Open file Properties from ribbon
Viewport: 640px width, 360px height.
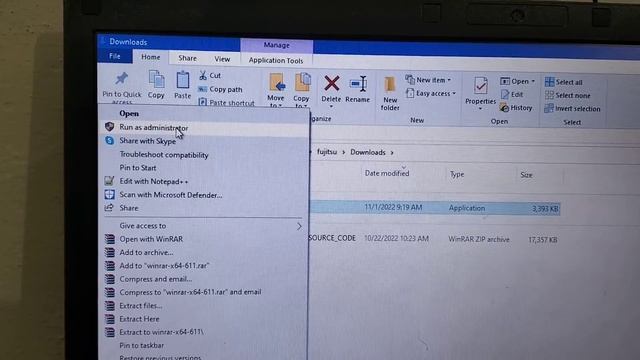480,93
